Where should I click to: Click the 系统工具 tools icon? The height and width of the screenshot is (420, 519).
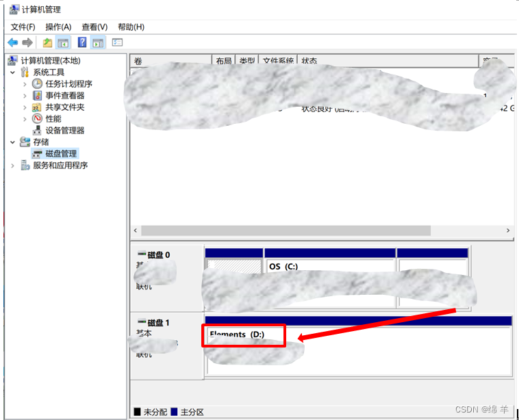[25, 72]
